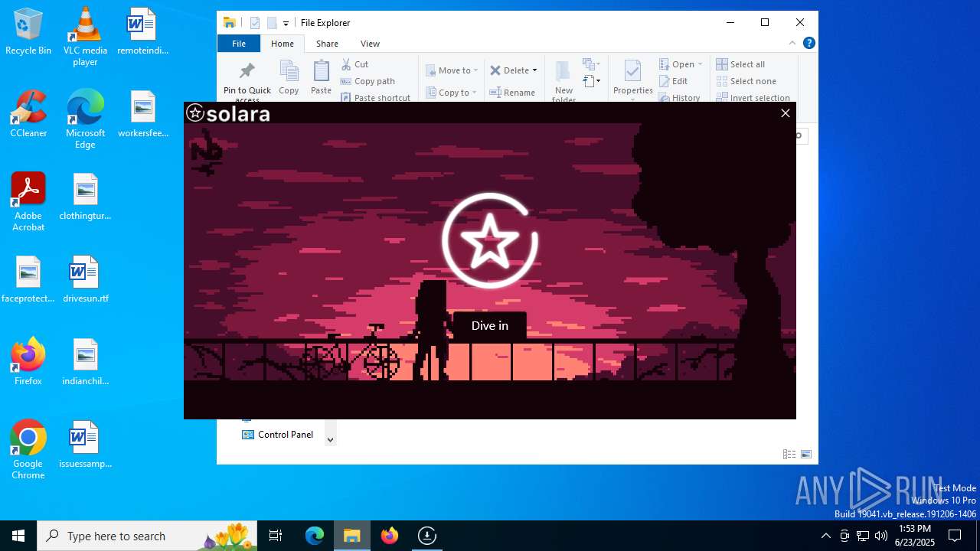The image size is (980, 551).
Task: Open the File tab in File Explorer
Action: click(239, 44)
